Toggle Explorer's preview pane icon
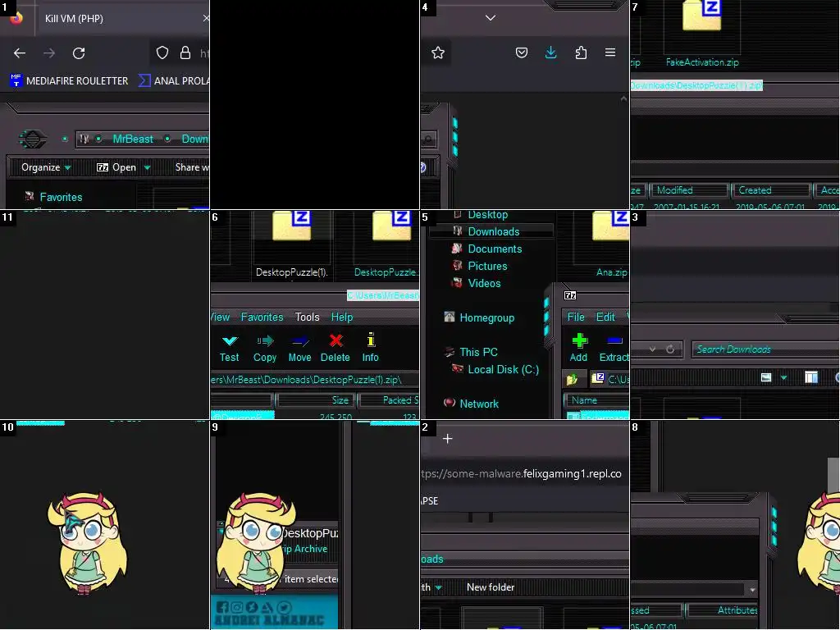 tap(811, 377)
